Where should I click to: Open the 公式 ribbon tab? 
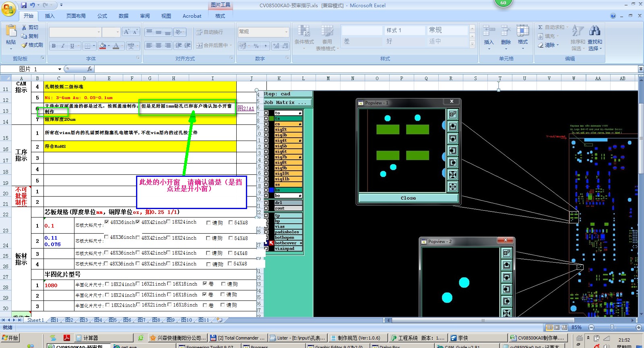(x=102, y=16)
